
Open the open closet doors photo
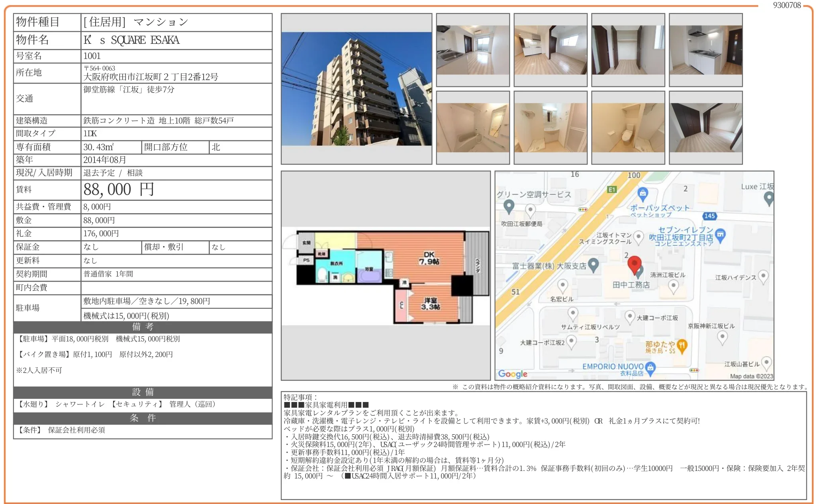click(x=628, y=50)
